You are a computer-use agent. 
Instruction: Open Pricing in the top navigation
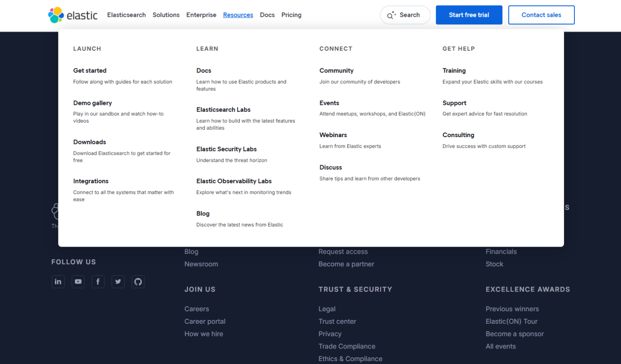click(x=291, y=15)
